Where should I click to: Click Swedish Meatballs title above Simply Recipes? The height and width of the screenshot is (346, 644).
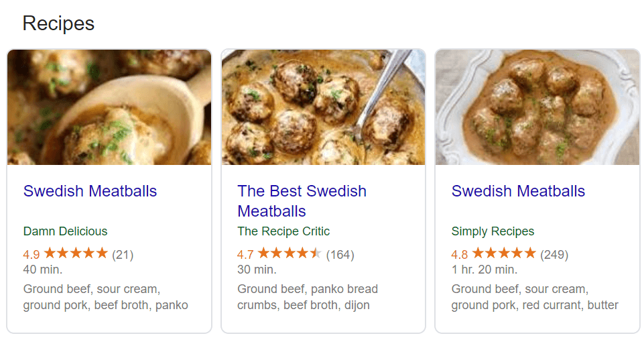tap(518, 191)
